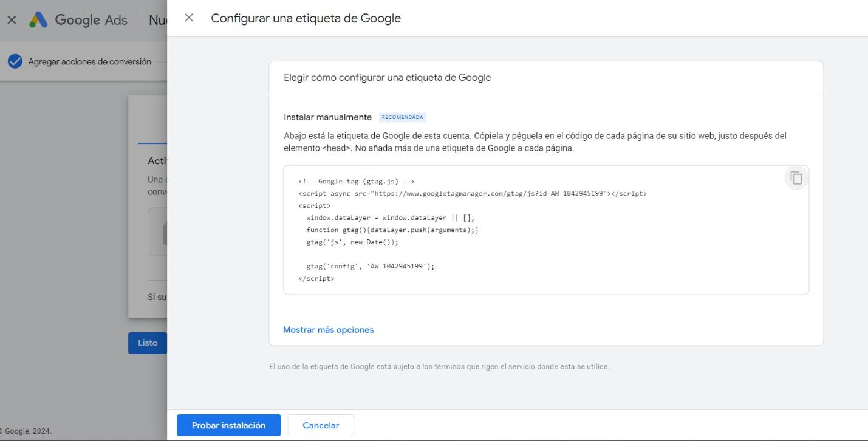Screen dimensions: 868x441
Task: Click the terms-of-use note about la etiqueta de Google
Action: pos(439,366)
